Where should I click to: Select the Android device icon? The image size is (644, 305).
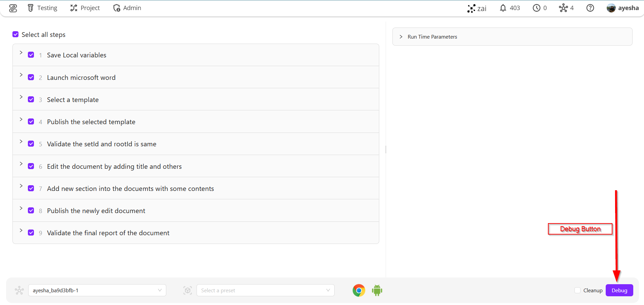click(x=377, y=290)
